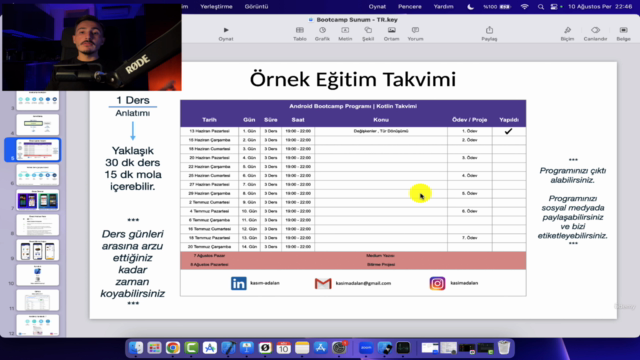Click the table header Android Bootcamp Programı

point(353,106)
